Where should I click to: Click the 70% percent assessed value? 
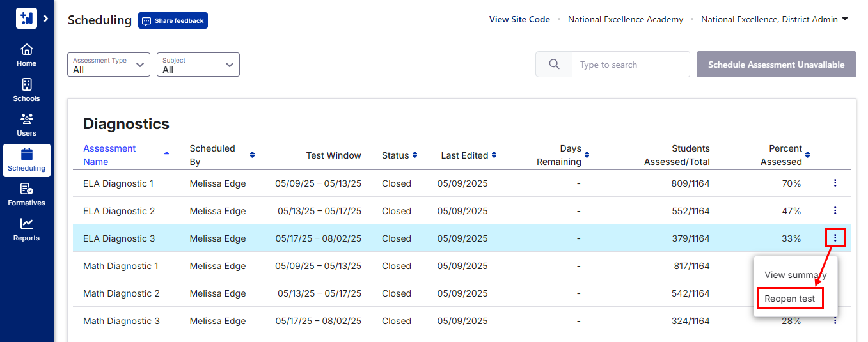(x=791, y=183)
